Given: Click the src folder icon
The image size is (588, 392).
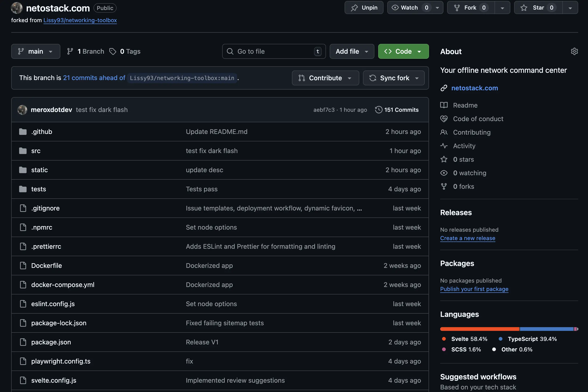Looking at the screenshot, I should tap(23, 151).
